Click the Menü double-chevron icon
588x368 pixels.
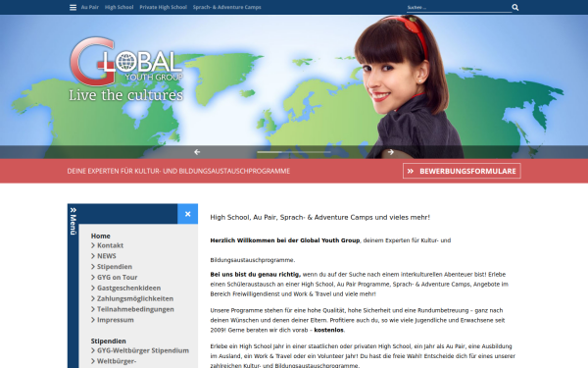point(73,210)
